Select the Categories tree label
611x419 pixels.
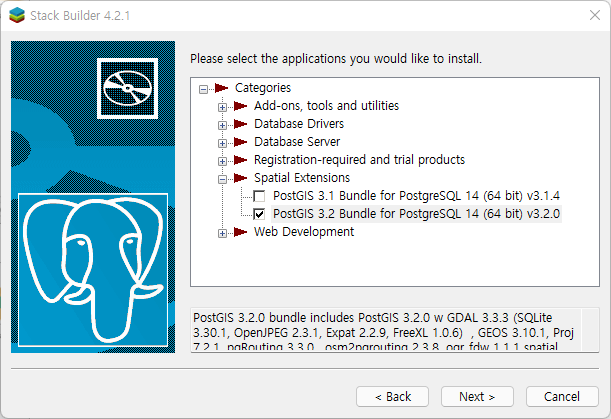pyautogui.click(x=263, y=88)
